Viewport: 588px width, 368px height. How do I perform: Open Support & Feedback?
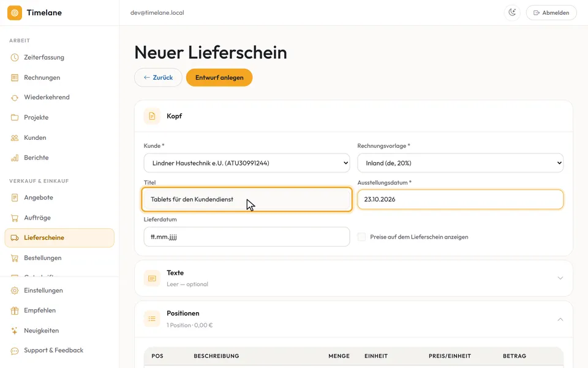(59, 350)
